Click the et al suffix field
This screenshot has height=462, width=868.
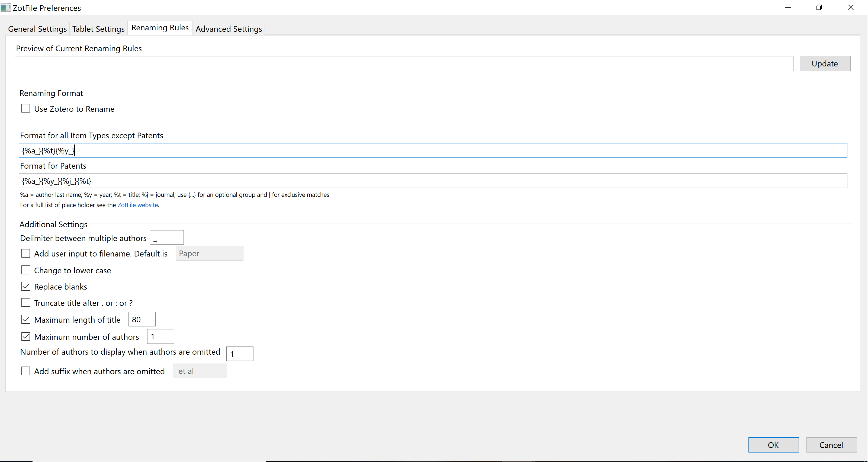click(200, 371)
